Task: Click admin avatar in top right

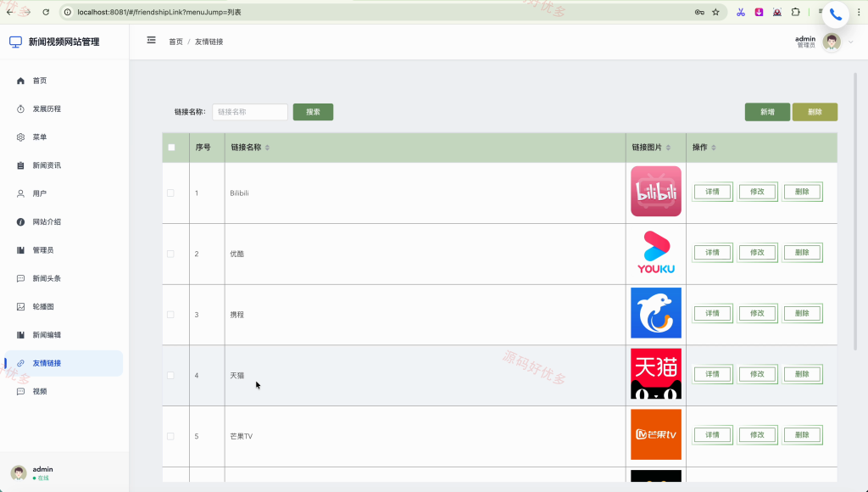Action: point(832,42)
